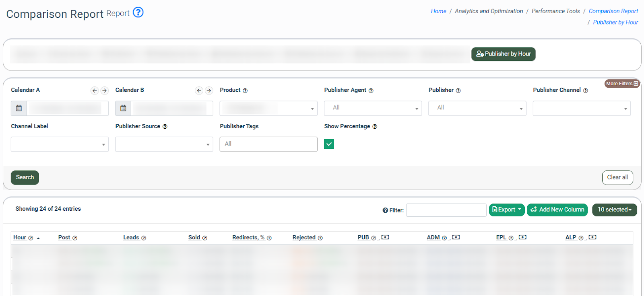Click the Product help question icon
The image size is (644, 296).
pyautogui.click(x=245, y=91)
